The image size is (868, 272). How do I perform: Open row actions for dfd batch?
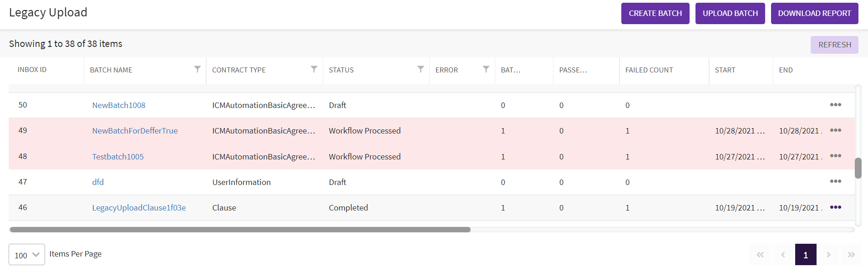[x=835, y=181]
